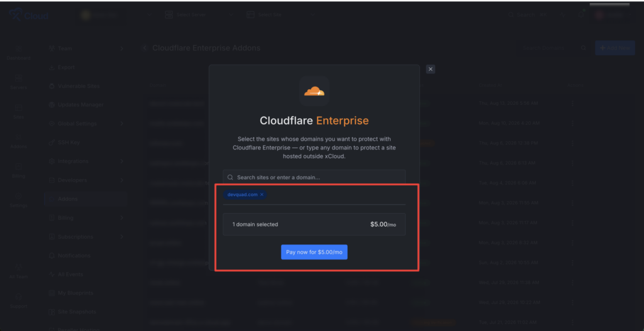The image size is (644, 331).
Task: Expand the Subscriptions submenu chevron
Action: click(x=121, y=237)
